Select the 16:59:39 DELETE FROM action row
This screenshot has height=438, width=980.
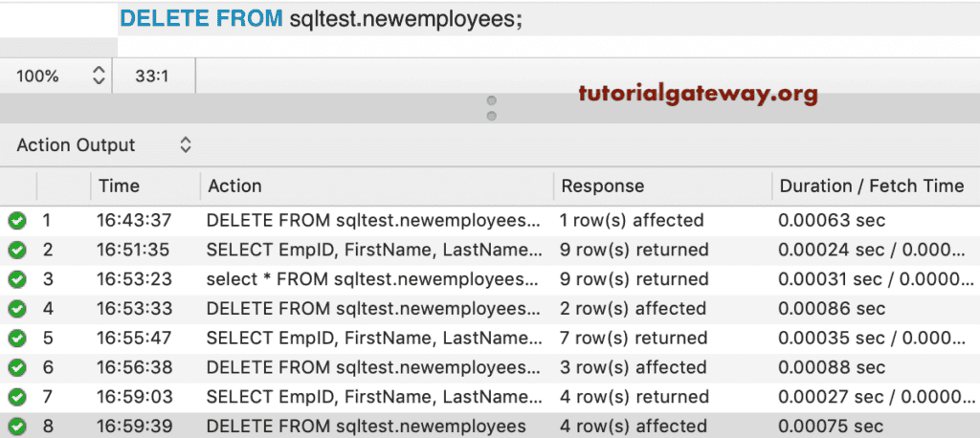coord(366,427)
